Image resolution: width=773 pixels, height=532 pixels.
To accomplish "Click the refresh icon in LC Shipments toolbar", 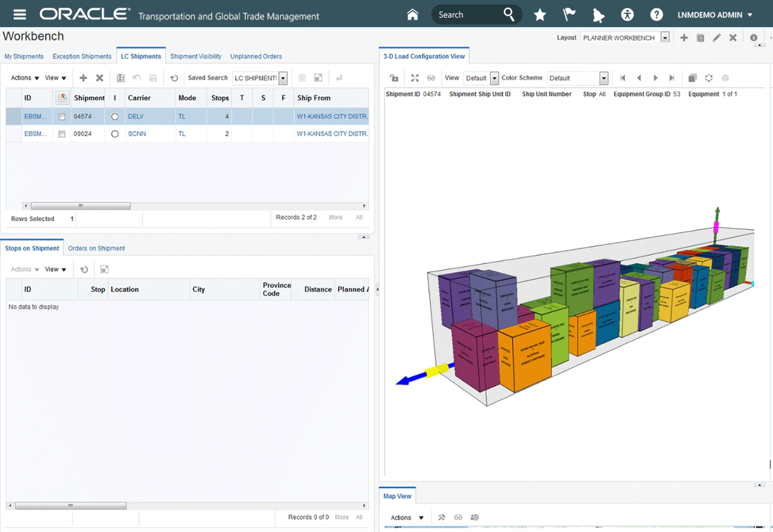I will point(174,78).
